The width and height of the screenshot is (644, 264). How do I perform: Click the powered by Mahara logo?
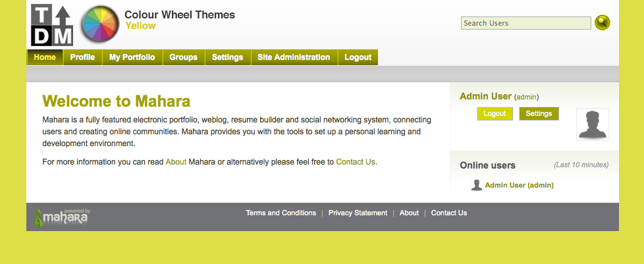[x=63, y=217]
